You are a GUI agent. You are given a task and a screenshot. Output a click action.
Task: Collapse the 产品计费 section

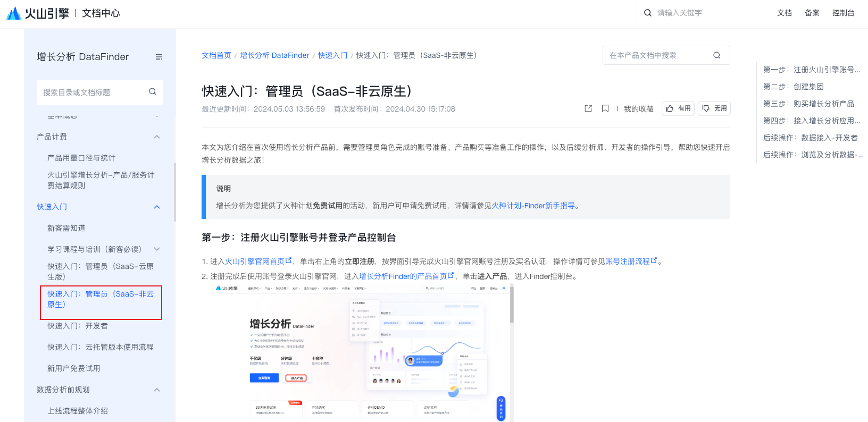157,137
